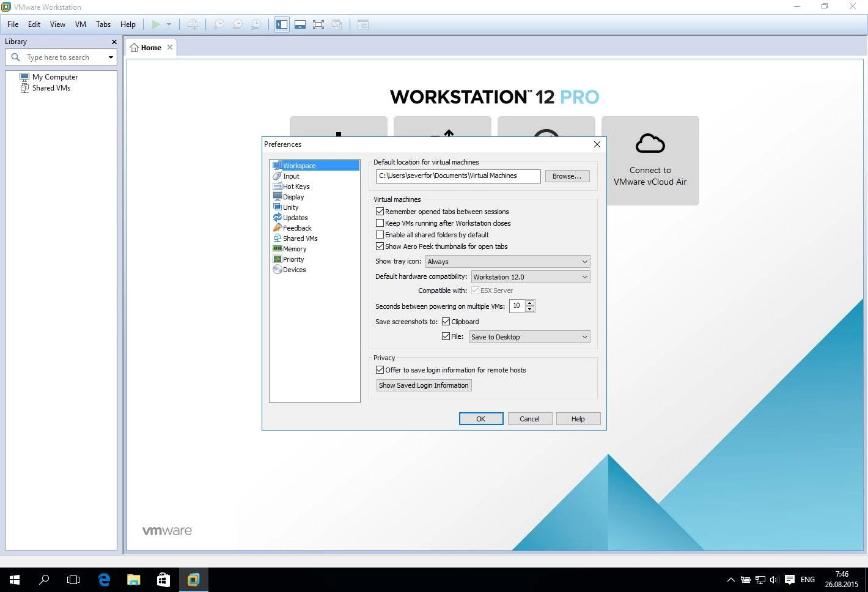Screen dimensions: 868x592
Task: Click the Library search box
Action: point(61,57)
